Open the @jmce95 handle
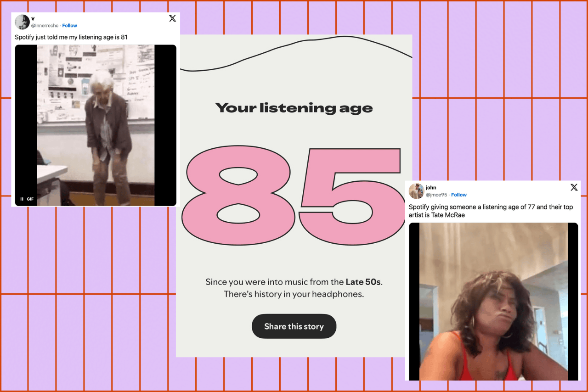The width and height of the screenshot is (588, 392). tap(436, 195)
